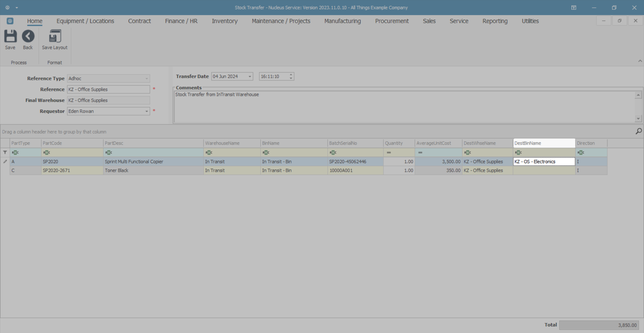Click the Total value field 3,850.00
This screenshot has height=333, width=644.
(599, 325)
